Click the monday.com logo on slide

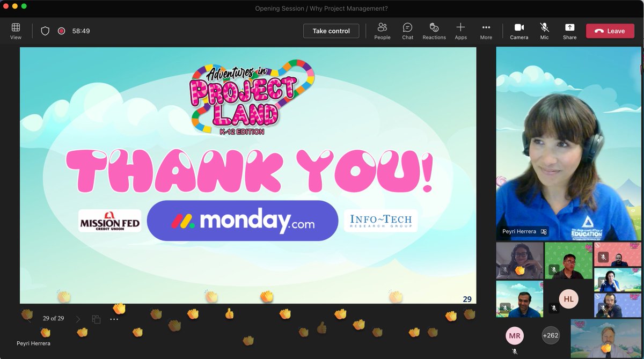pos(243,221)
